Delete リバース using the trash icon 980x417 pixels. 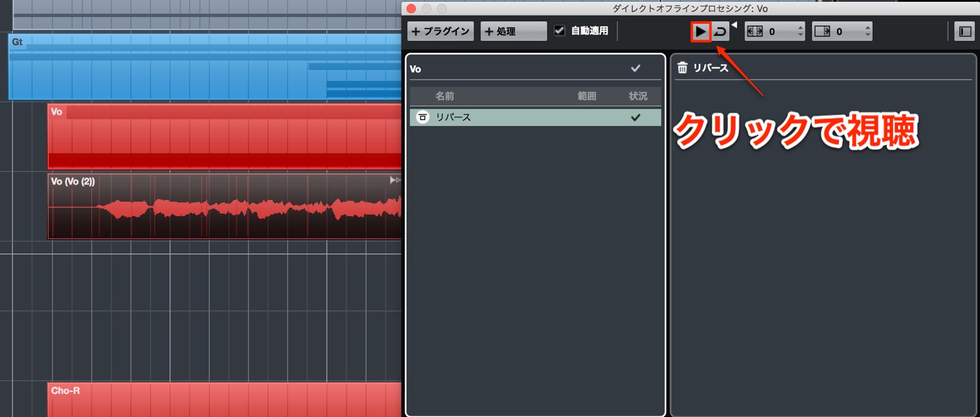click(x=682, y=68)
